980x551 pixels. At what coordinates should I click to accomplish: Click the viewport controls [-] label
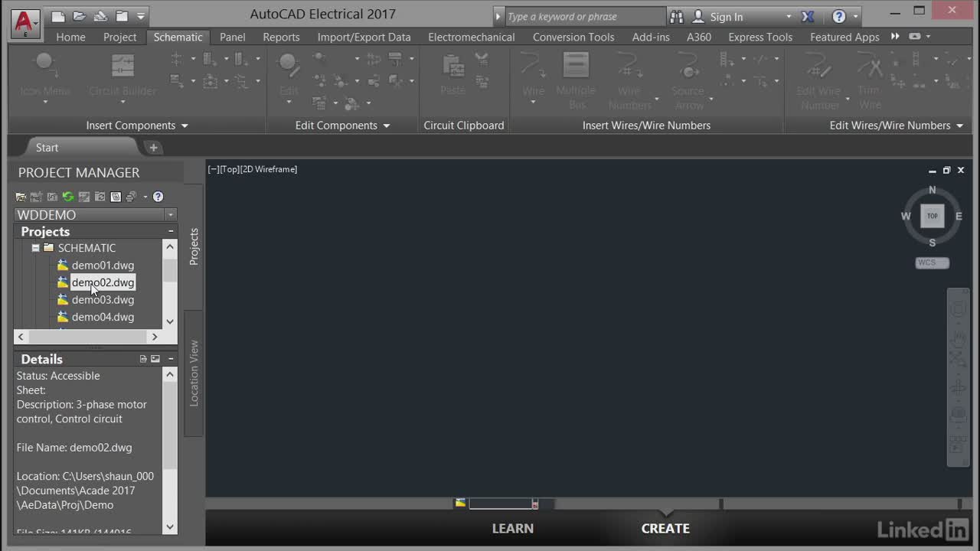(x=214, y=169)
